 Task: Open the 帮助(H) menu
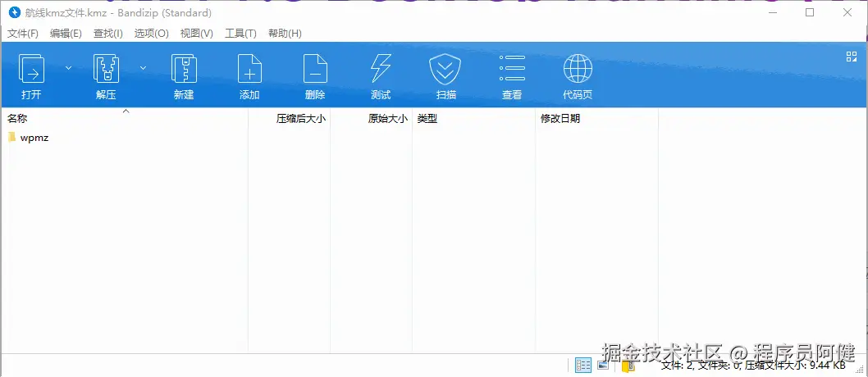point(285,33)
